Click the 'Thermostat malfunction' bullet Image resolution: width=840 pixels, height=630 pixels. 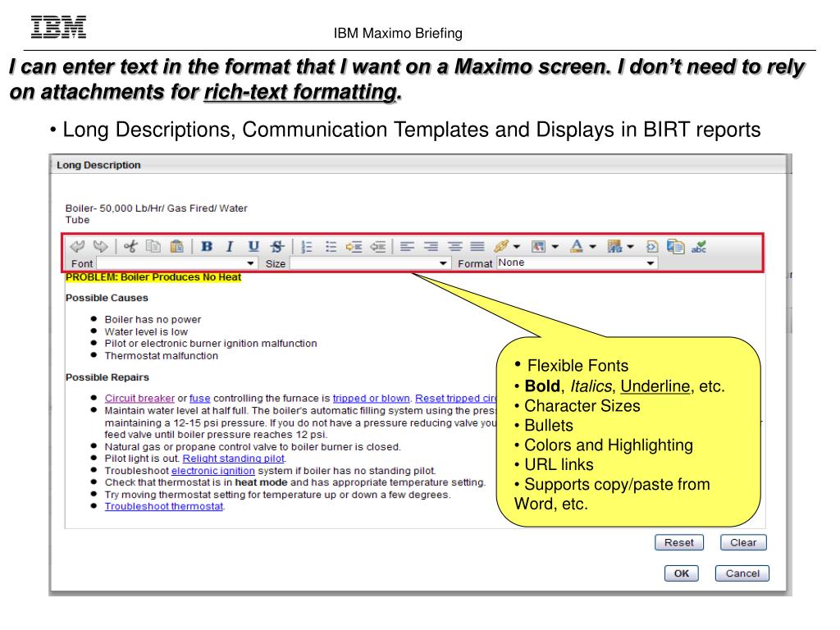162,356
